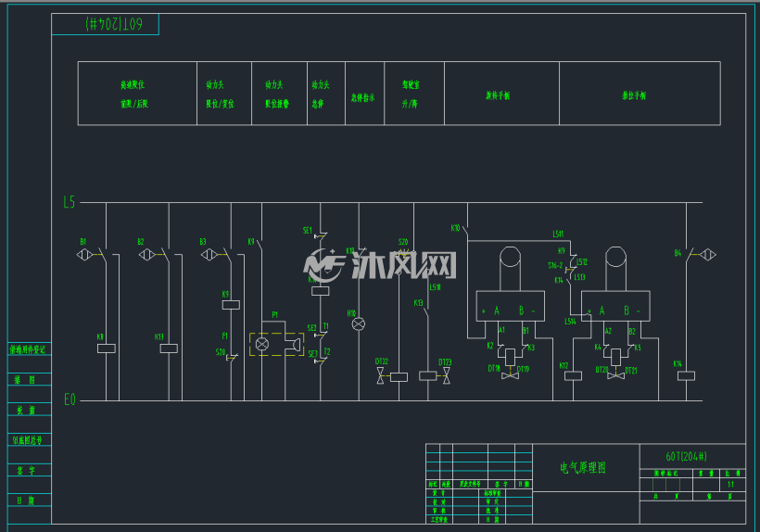Click the B2 proximity sensor diamond symbol
760x532 pixels.
146,254
